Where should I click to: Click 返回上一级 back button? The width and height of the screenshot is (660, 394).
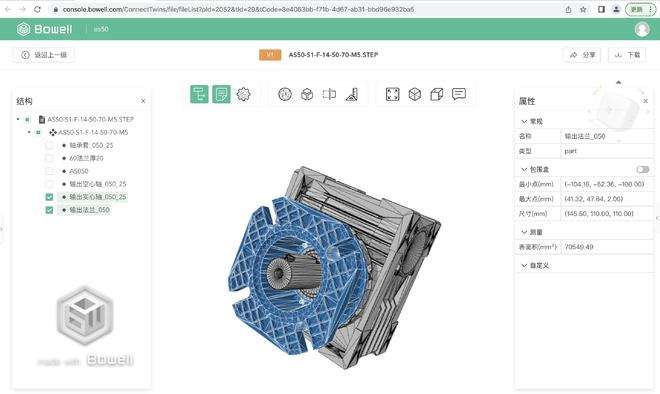tap(44, 55)
